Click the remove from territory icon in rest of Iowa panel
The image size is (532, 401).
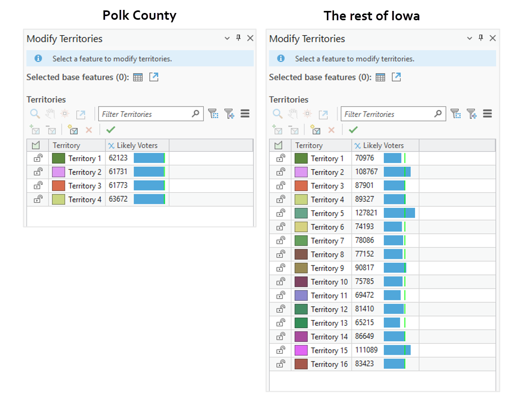click(x=294, y=129)
